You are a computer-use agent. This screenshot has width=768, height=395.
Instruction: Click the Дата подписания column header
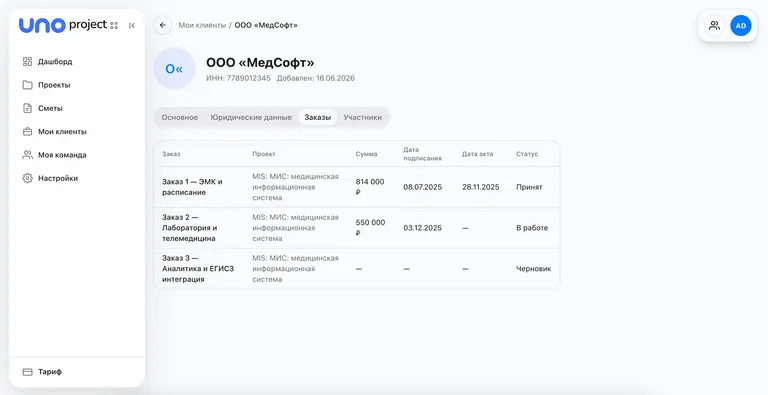[422, 154]
